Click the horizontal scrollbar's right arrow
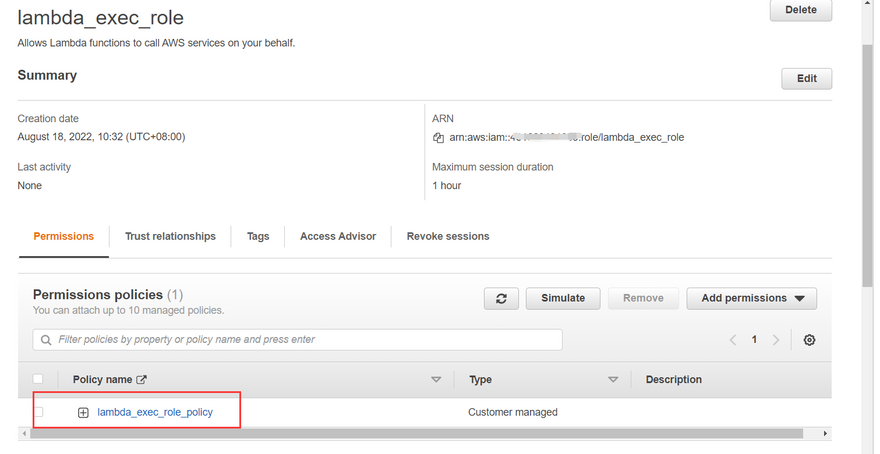The width and height of the screenshot is (880, 454). 825,433
